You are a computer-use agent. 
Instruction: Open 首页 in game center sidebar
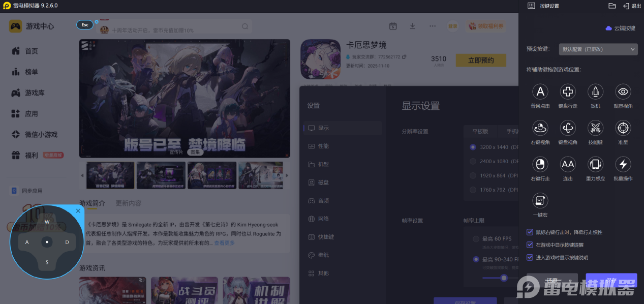pyautogui.click(x=32, y=51)
